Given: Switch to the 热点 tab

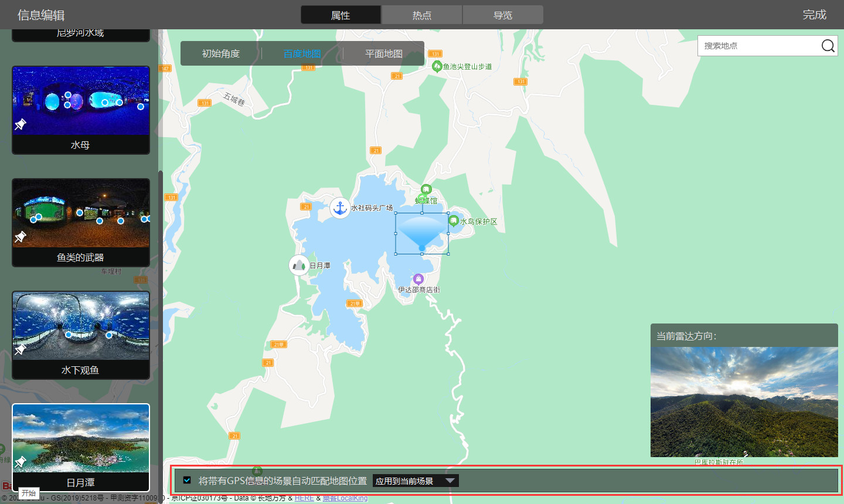Looking at the screenshot, I should (421, 15).
